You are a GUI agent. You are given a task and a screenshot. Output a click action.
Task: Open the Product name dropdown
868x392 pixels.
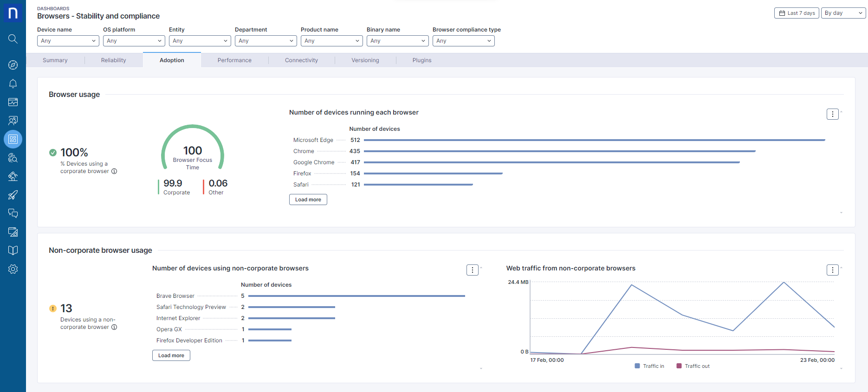click(x=332, y=41)
